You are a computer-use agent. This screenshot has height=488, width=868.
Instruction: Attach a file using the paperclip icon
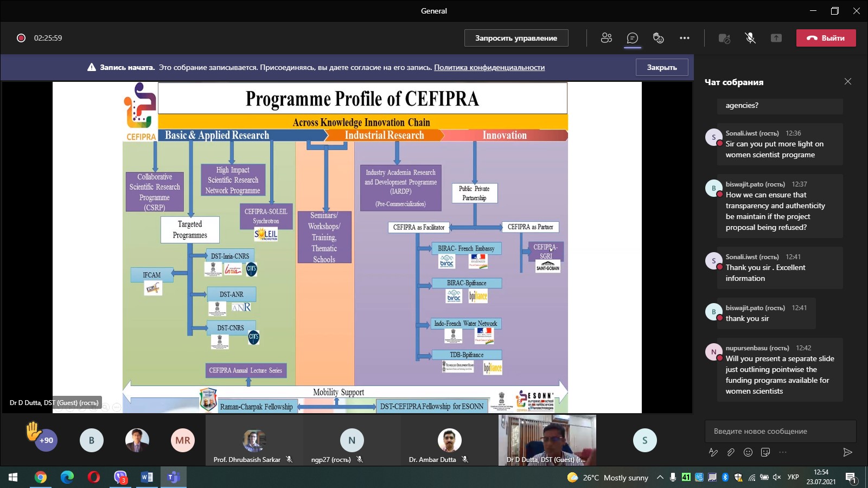[x=731, y=452]
